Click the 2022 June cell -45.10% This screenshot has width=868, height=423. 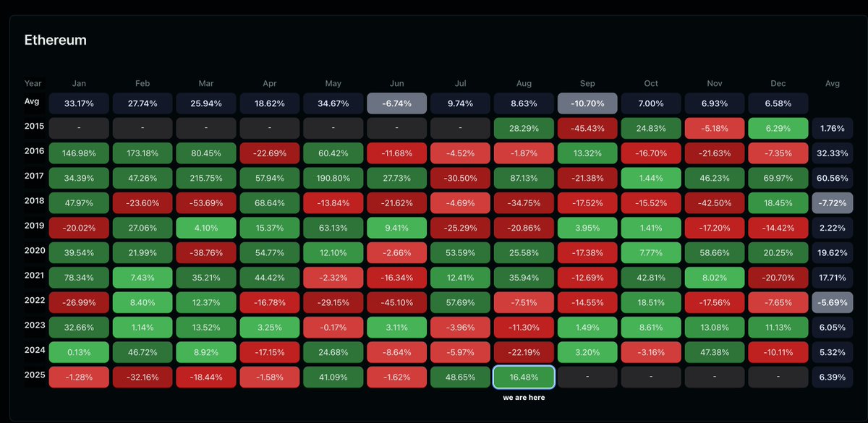pos(397,304)
